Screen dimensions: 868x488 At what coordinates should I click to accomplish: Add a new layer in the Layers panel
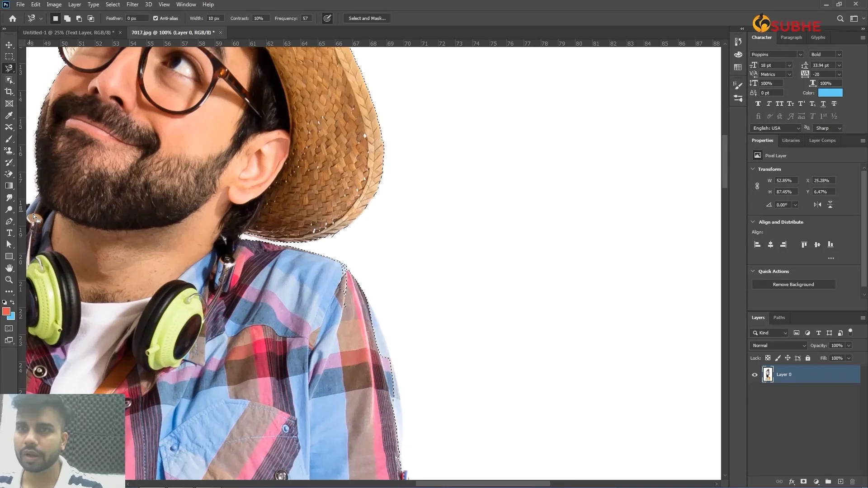tap(840, 482)
